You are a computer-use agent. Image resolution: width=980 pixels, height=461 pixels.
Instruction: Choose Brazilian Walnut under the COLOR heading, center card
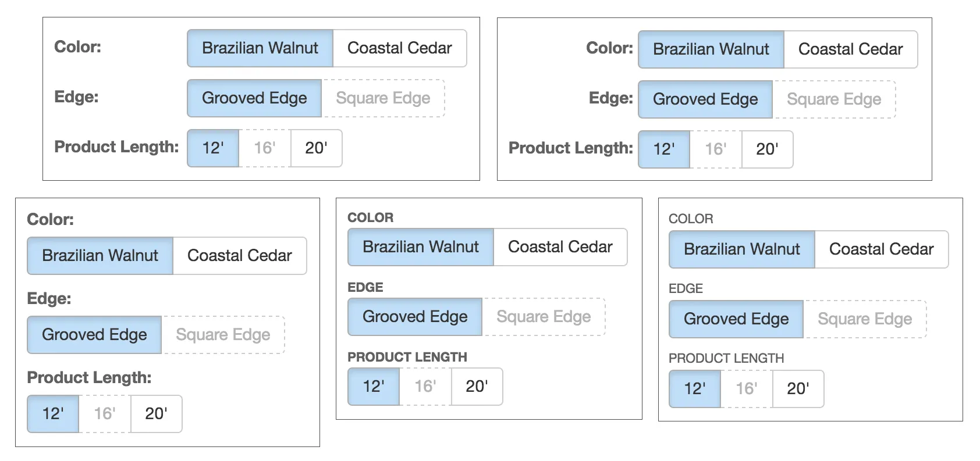(x=420, y=246)
